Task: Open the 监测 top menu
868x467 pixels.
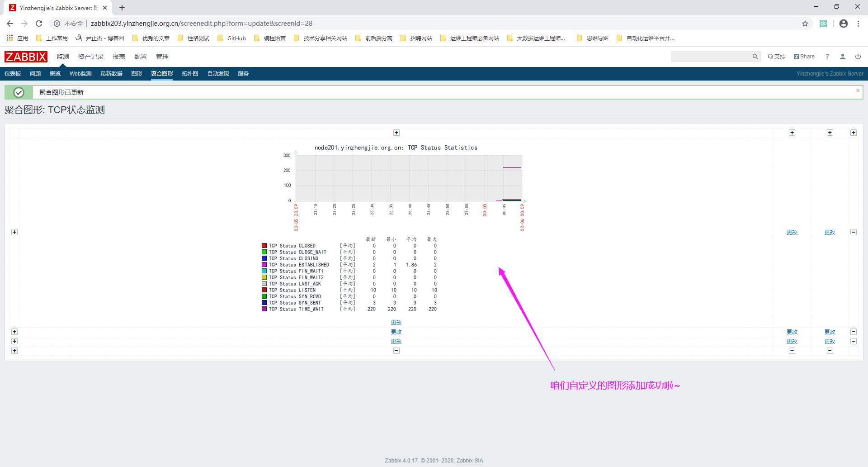Action: [x=63, y=57]
